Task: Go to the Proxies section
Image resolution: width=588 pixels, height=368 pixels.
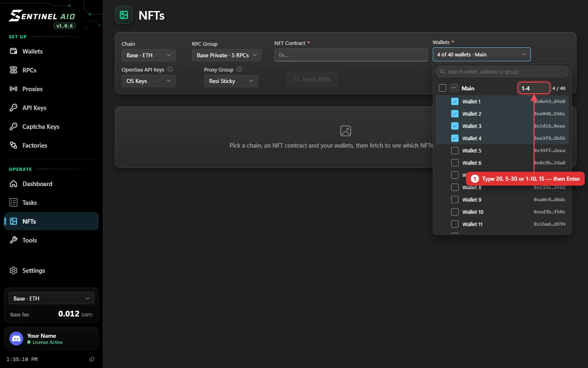Action: pos(51,89)
